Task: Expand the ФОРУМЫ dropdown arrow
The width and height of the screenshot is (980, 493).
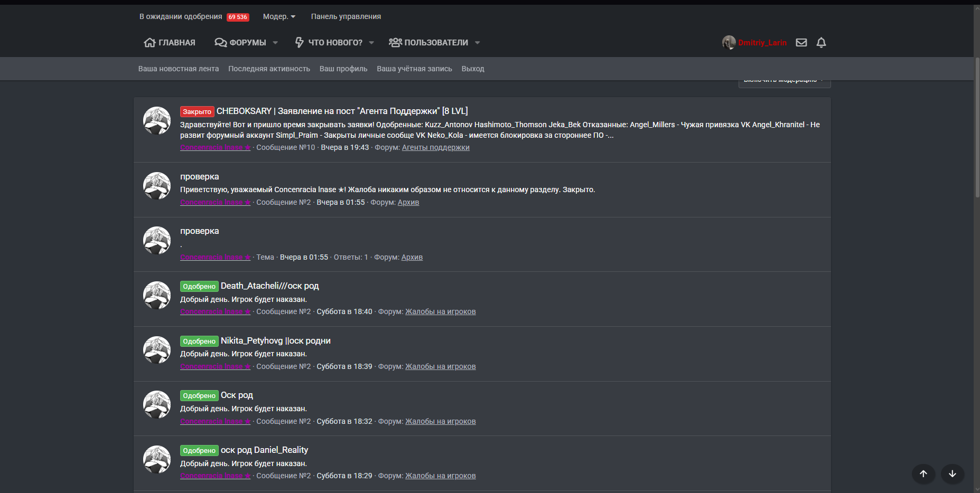Action: coord(275,43)
